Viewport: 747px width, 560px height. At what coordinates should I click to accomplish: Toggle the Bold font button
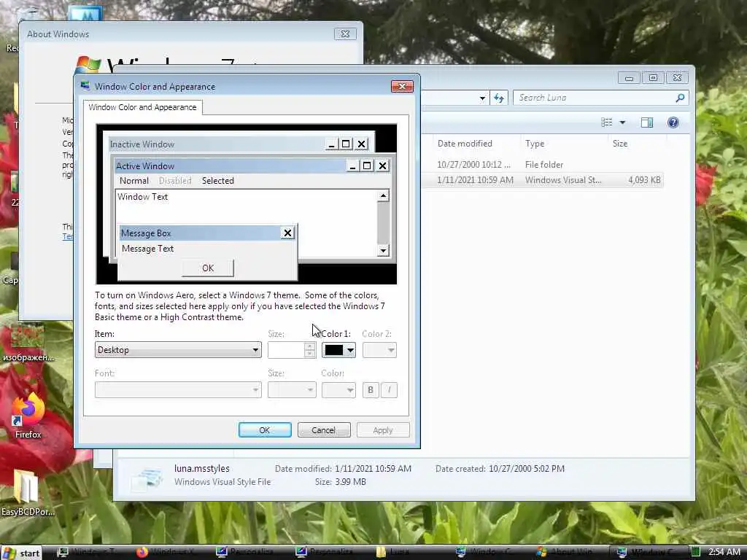pos(370,390)
